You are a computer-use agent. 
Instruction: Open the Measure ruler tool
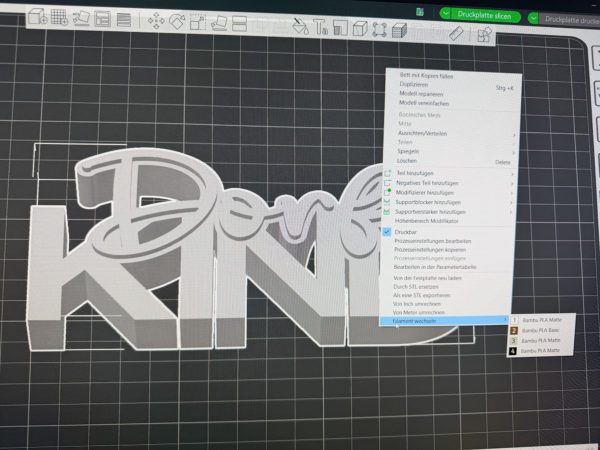point(454,33)
